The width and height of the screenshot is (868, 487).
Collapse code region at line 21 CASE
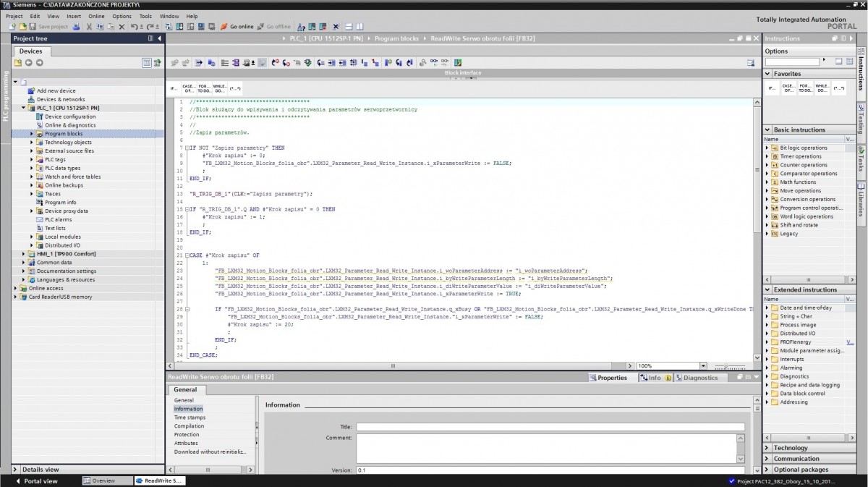186,255
